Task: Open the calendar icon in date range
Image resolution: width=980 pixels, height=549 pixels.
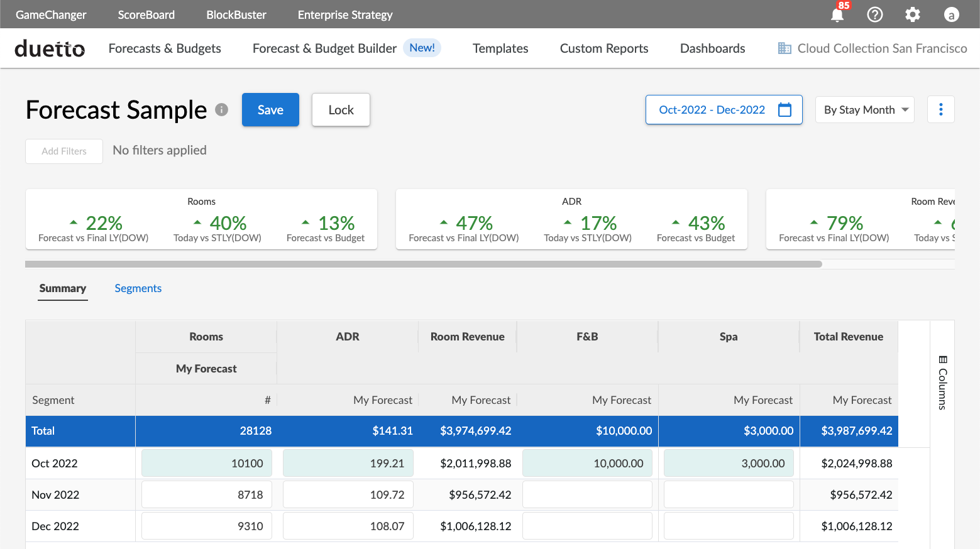Action: [785, 110]
